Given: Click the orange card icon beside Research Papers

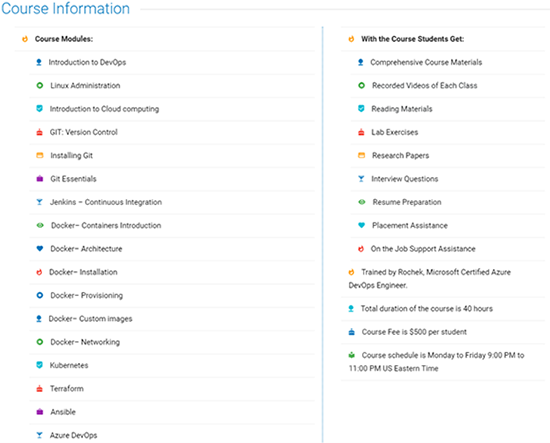Looking at the screenshot, I should tap(361, 155).
